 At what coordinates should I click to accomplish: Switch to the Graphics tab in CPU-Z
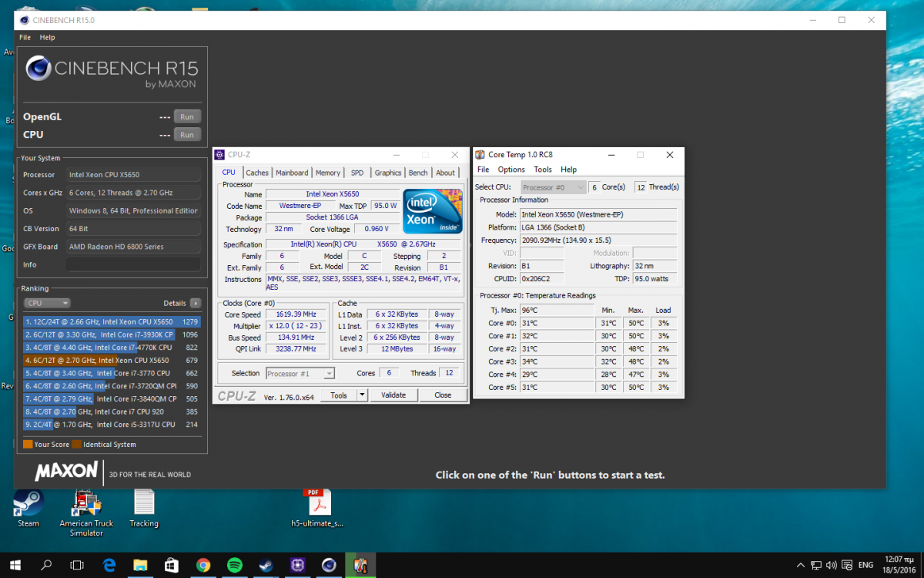tap(388, 173)
